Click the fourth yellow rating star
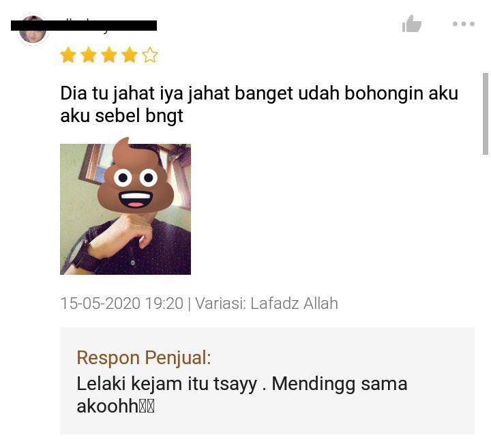This screenshot has height=448, width=491. [x=130, y=55]
